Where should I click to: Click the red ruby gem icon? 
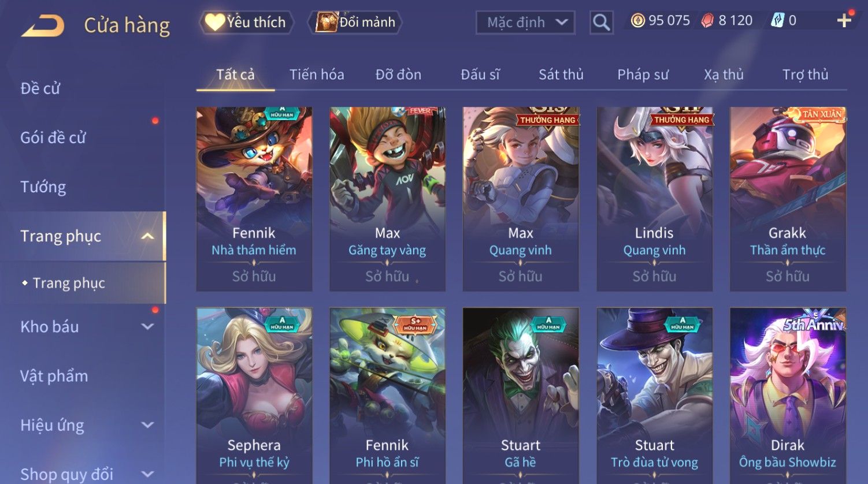click(x=707, y=21)
